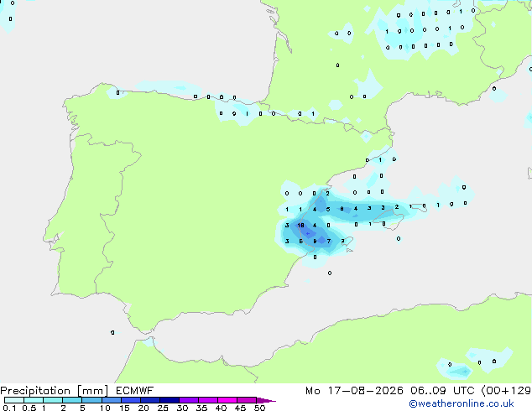Viewport: 532px width, 411px height.
Task: Click the '7' precipitation value on map
Action: coord(328,242)
